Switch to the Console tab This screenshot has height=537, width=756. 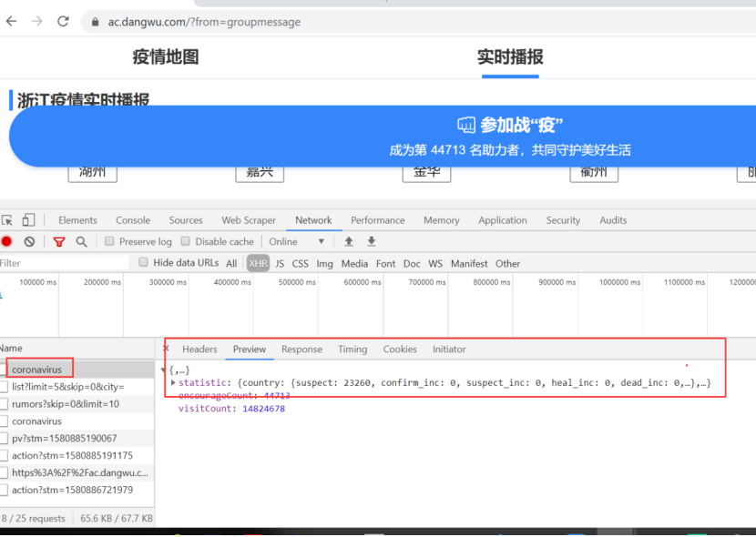pos(133,220)
